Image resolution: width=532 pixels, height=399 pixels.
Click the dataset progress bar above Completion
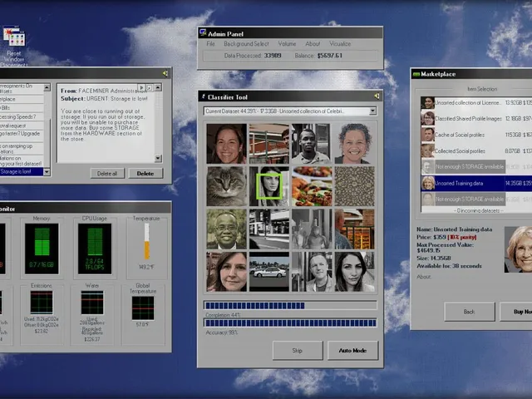point(290,305)
